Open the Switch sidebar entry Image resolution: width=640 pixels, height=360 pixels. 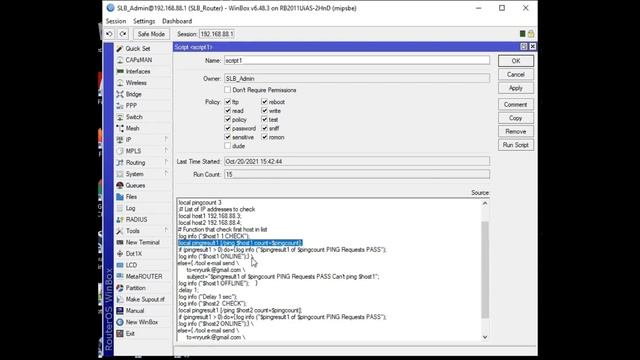point(134,117)
